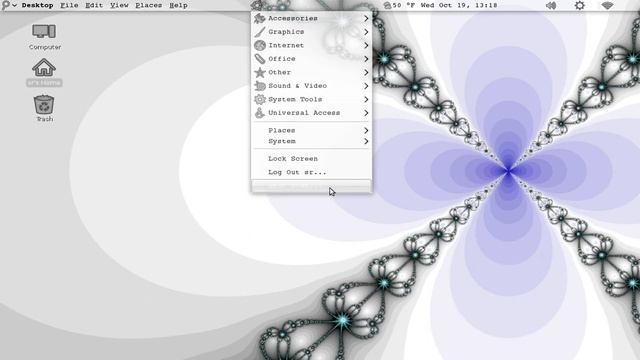640x360 pixels.
Task: Expand the Internet submenu arrow
Action: point(366,45)
